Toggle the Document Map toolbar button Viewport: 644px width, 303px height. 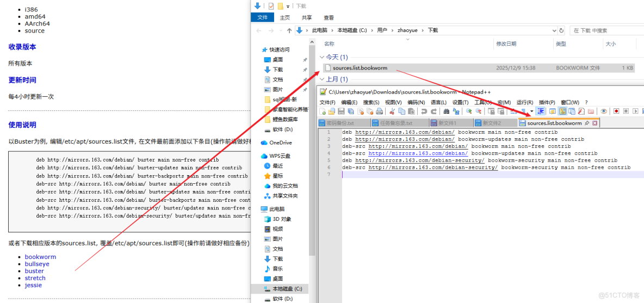[x=562, y=112]
